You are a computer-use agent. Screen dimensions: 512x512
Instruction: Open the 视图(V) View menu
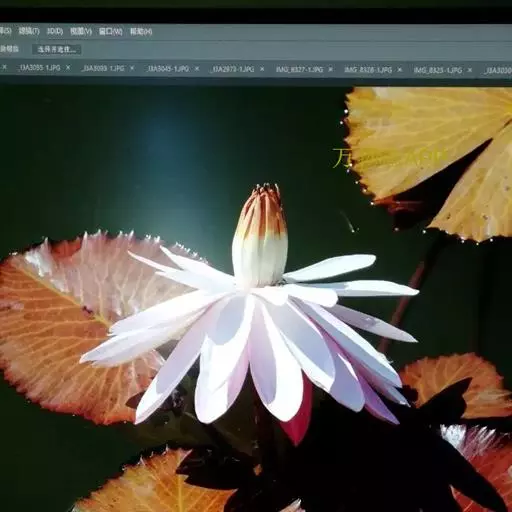[81, 32]
